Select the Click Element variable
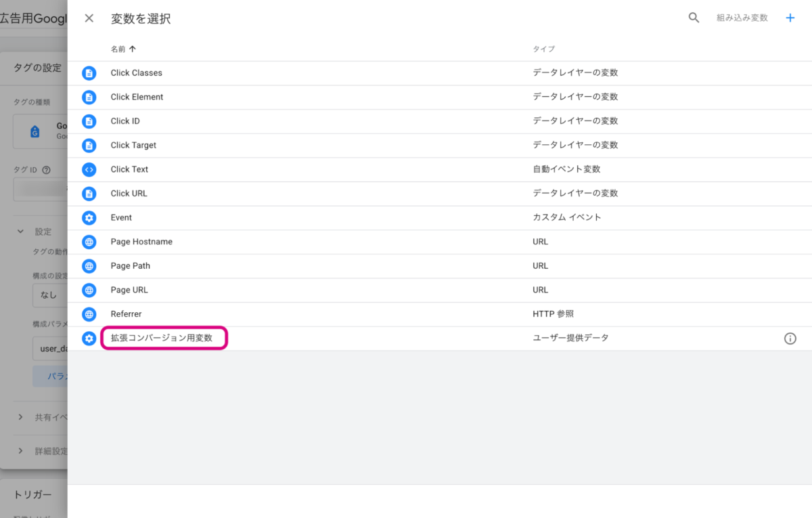This screenshot has height=518, width=812. point(137,97)
